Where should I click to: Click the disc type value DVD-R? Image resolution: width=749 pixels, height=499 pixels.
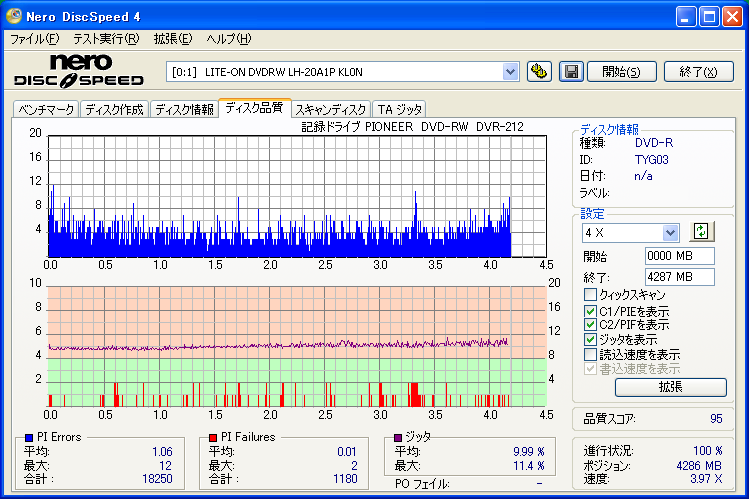pyautogui.click(x=654, y=143)
